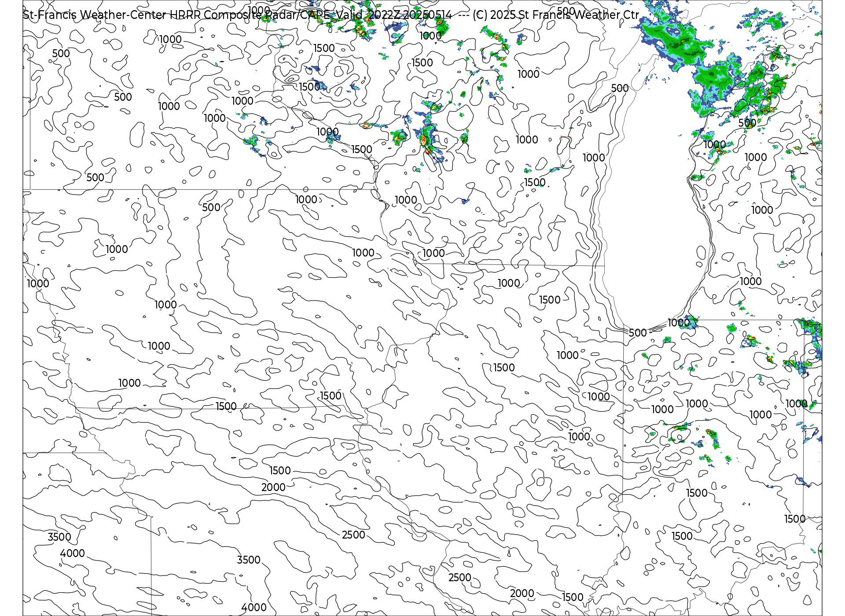The width and height of the screenshot is (845, 616).
Task: Click the "4000" contour label touching the bottom map edge
Action: (254, 607)
